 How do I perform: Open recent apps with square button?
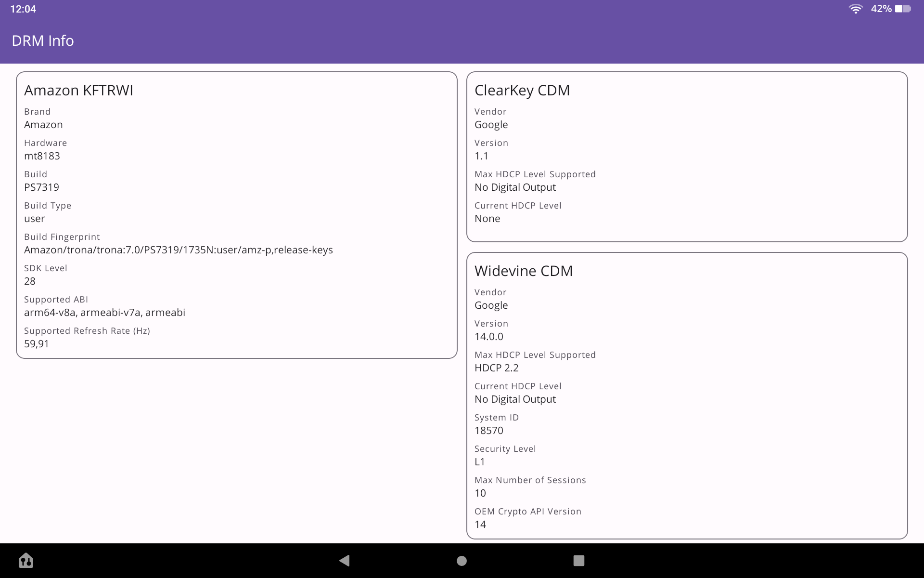[578, 561]
